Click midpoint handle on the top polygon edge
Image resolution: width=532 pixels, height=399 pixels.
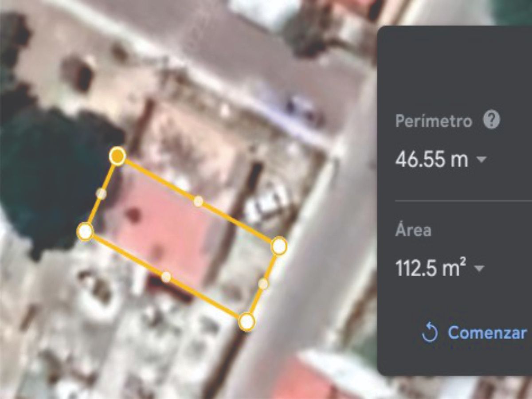click(x=198, y=201)
